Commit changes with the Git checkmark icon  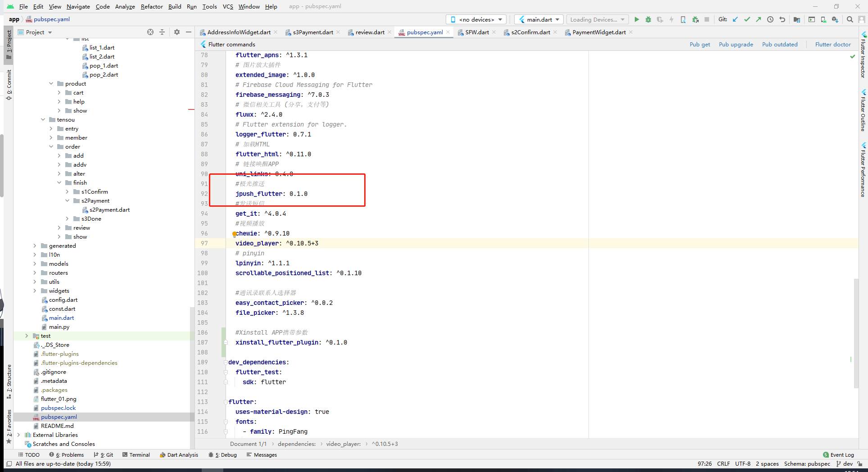coord(747,19)
